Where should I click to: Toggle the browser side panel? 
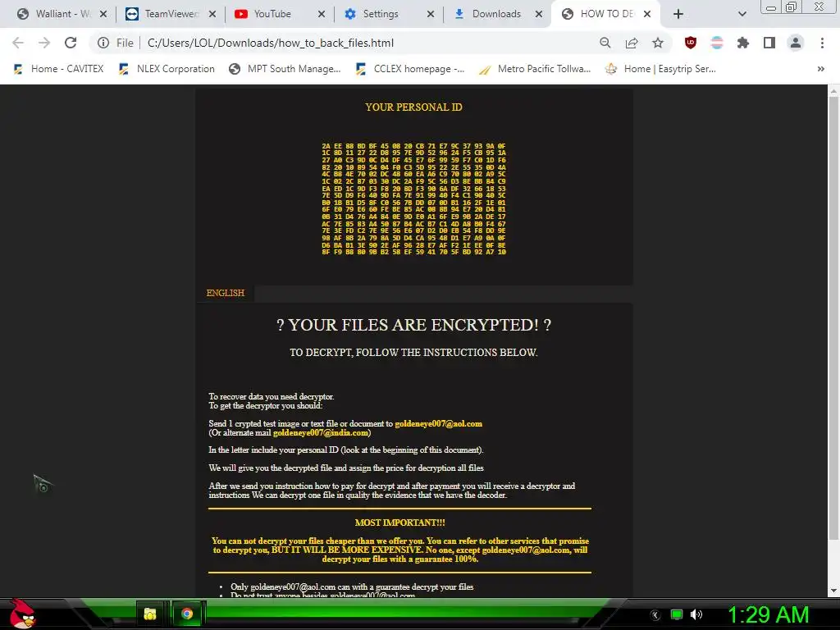point(769,43)
